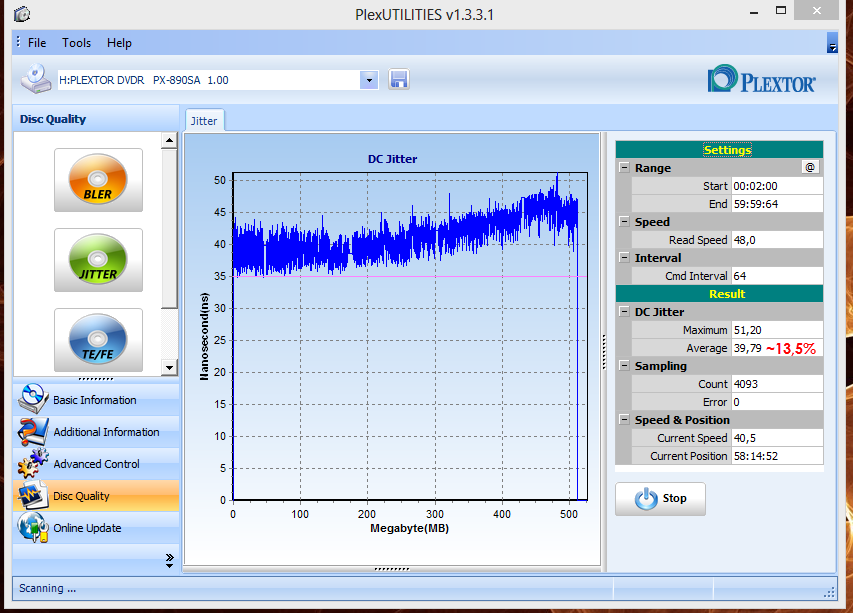The width and height of the screenshot is (853, 613).
Task: Click the disc test list scrollbar thumb
Action: [169, 228]
